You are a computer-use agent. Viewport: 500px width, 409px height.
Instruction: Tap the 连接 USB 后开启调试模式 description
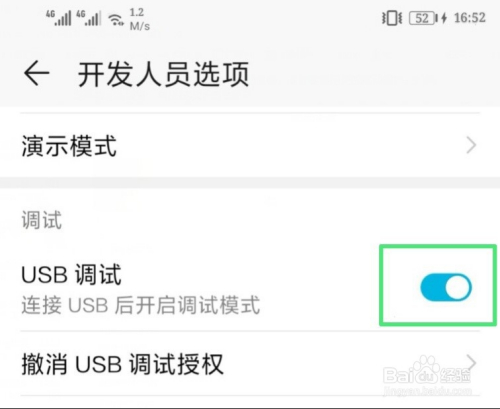pyautogui.click(x=140, y=305)
